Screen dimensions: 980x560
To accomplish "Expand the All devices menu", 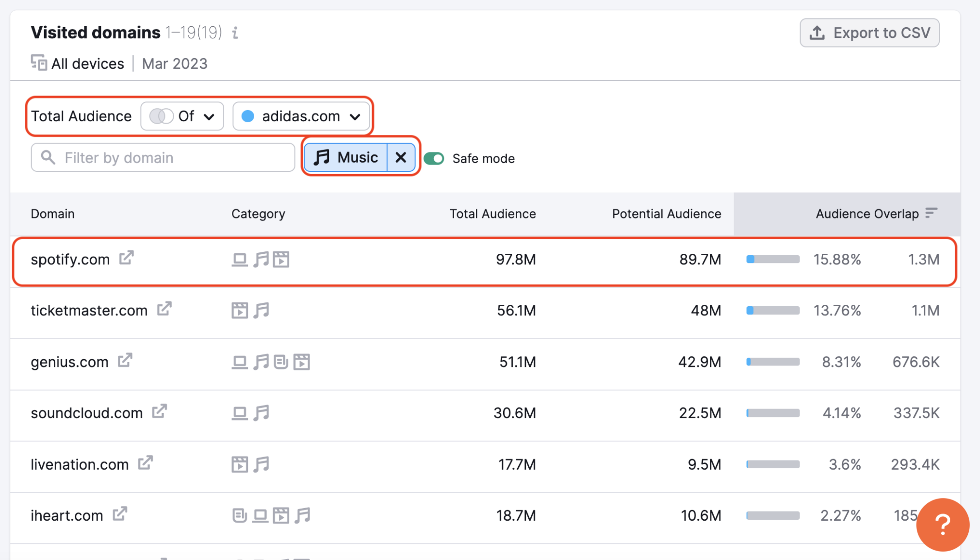I will pos(77,63).
